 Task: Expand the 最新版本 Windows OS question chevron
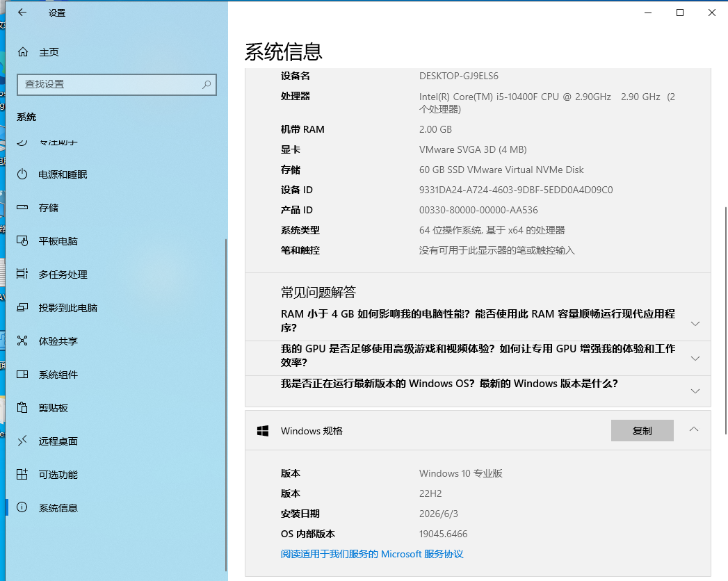695,391
